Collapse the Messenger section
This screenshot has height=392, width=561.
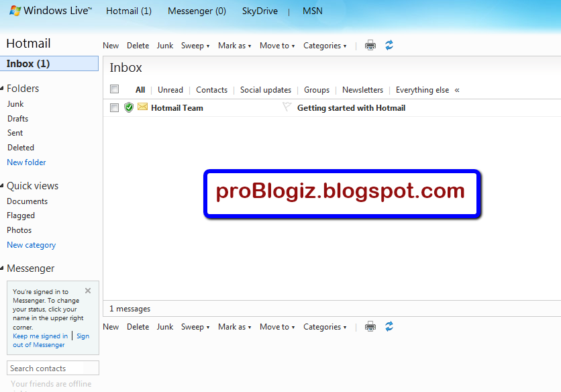tap(2, 268)
